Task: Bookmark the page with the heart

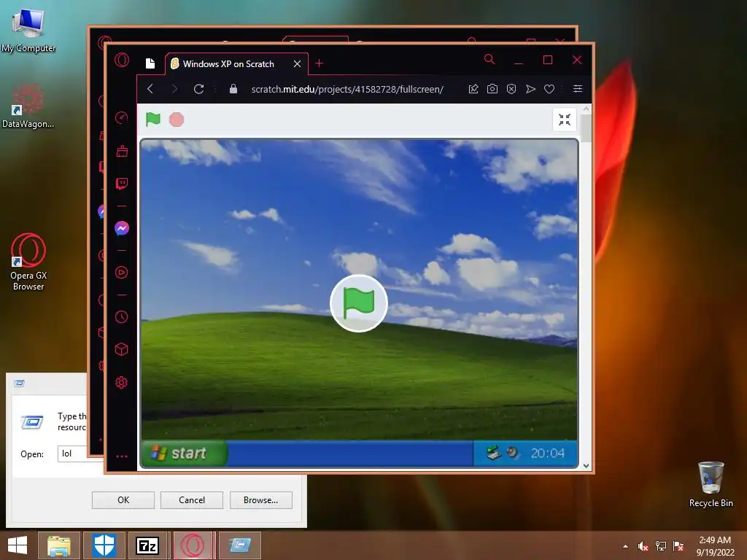Action: pos(549,89)
